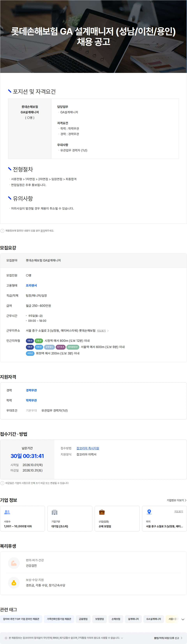
Task: Click the 프리랜서 employment type link
Action: coord(31,285)
